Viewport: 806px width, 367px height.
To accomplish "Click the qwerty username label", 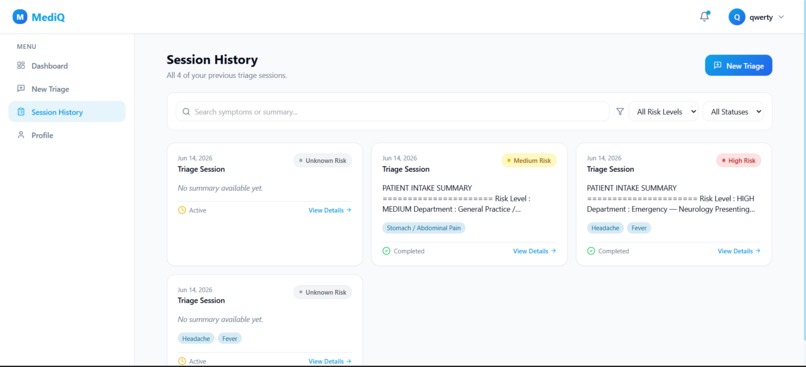I will pos(761,17).
